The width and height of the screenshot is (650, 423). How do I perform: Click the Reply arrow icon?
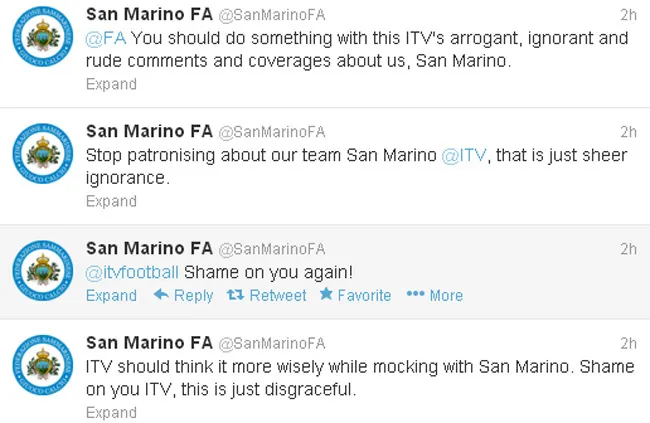coord(160,295)
